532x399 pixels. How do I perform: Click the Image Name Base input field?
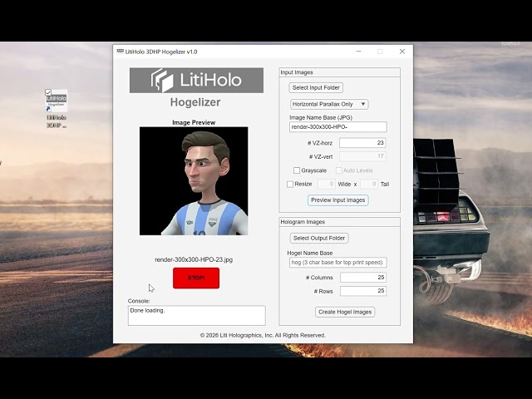pos(338,127)
